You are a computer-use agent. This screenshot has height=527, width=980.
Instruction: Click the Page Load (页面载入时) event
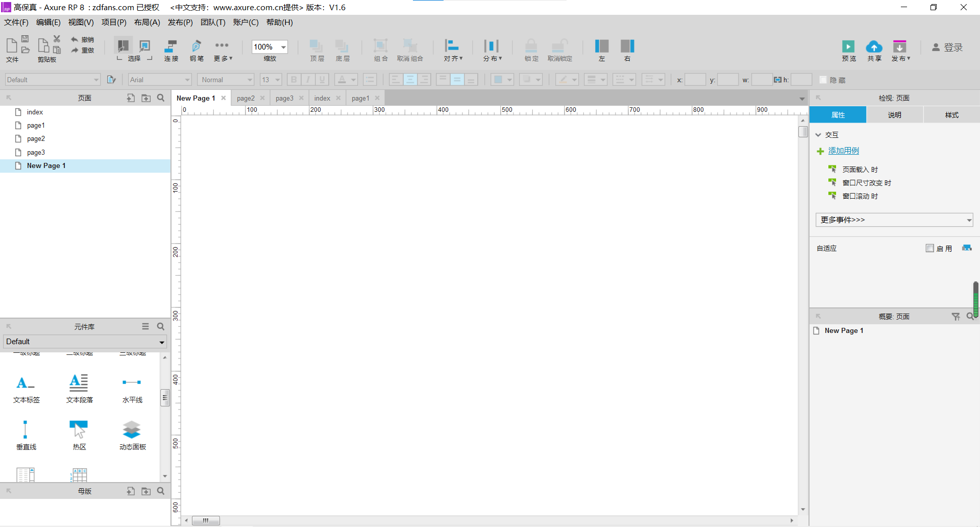[860, 170]
